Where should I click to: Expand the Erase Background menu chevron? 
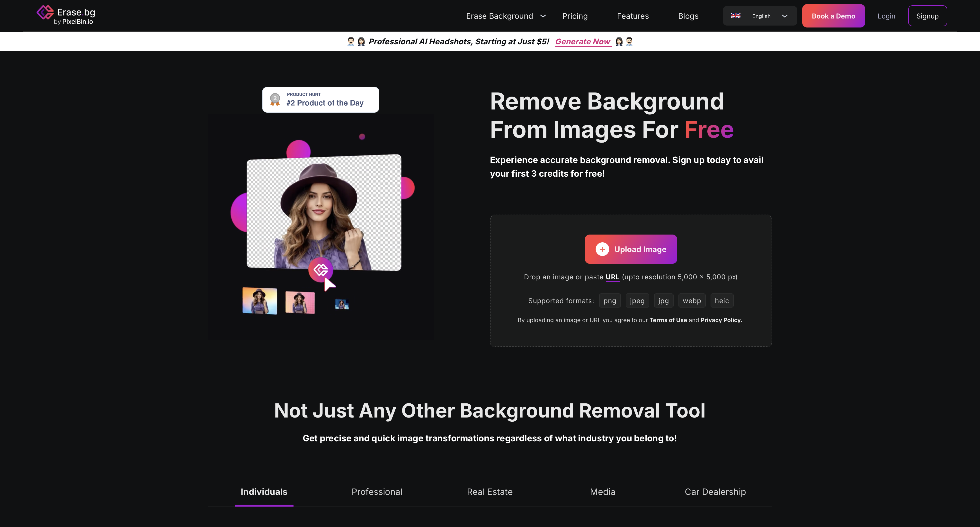(x=543, y=16)
